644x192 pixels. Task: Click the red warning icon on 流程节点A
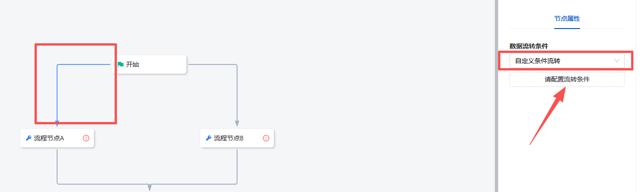(86, 138)
